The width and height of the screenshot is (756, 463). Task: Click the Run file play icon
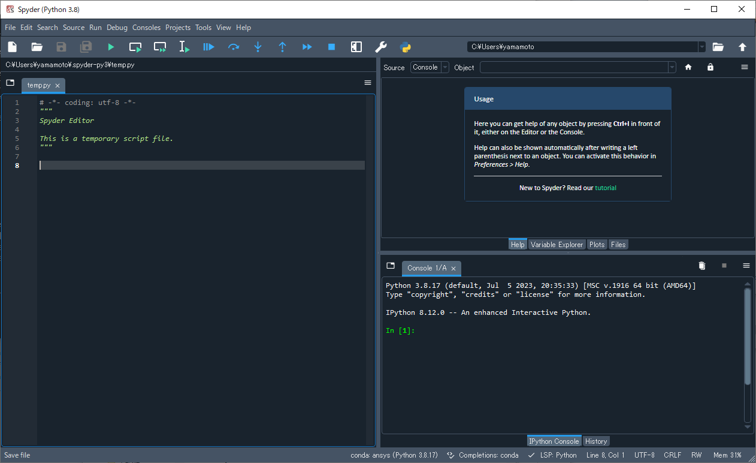click(x=111, y=47)
